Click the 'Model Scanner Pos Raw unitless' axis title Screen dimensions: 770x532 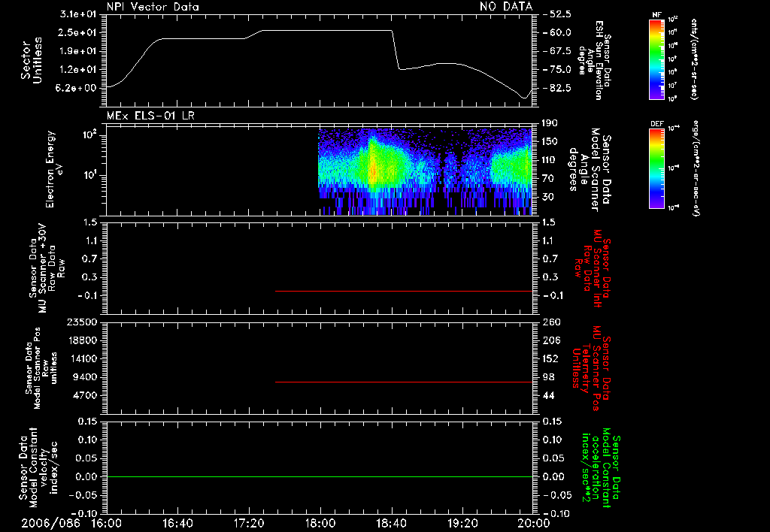(x=41, y=368)
